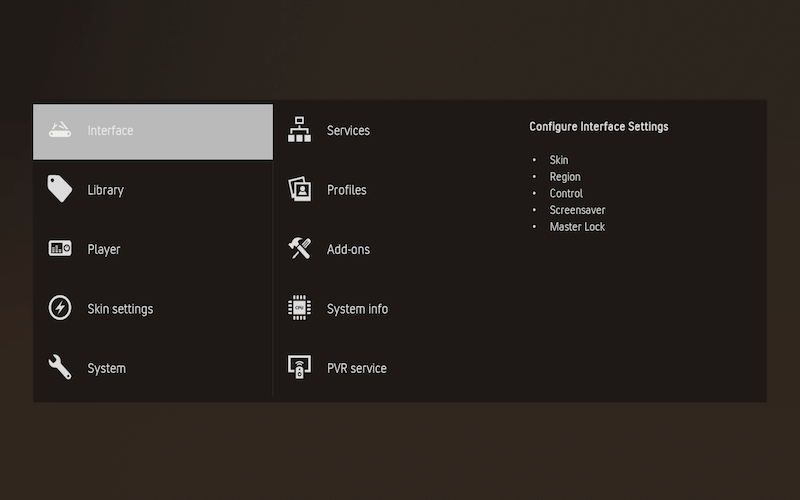
Task: Click the Skin settings lightning icon
Action: point(60,308)
